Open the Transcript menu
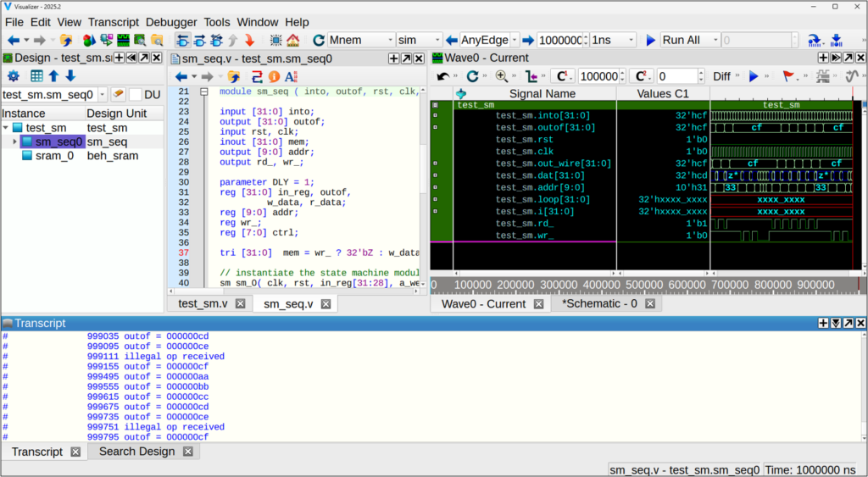Image resolution: width=868 pixels, height=477 pixels. pyautogui.click(x=114, y=22)
